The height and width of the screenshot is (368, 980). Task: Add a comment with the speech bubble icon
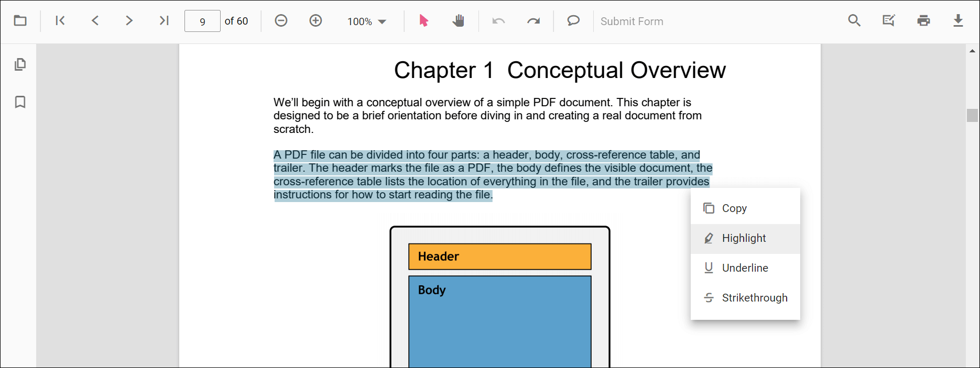tap(573, 21)
